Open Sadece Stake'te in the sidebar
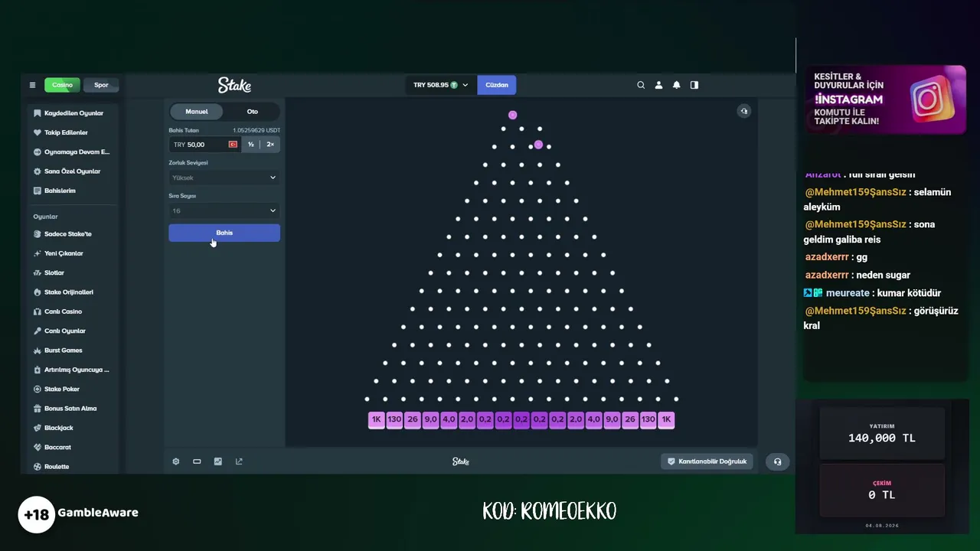Viewport: 980px width, 551px height. [x=67, y=234]
